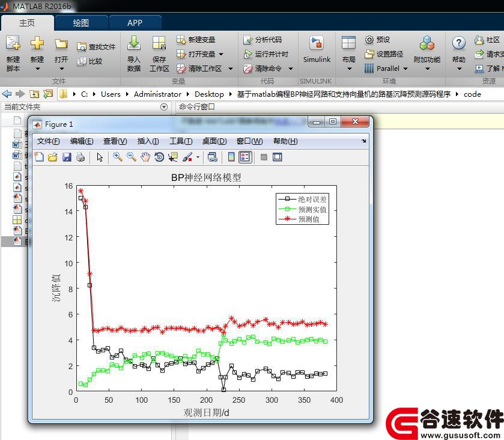Image resolution: width=504 pixels, height=440 pixels.
Task: Toggle Insert Legend button
Action: [x=245, y=157]
